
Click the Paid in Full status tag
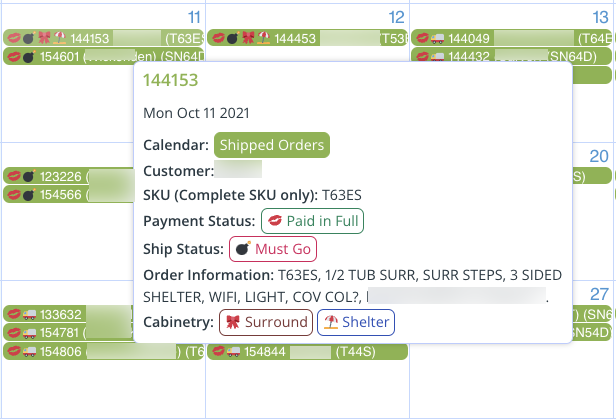[x=312, y=221]
